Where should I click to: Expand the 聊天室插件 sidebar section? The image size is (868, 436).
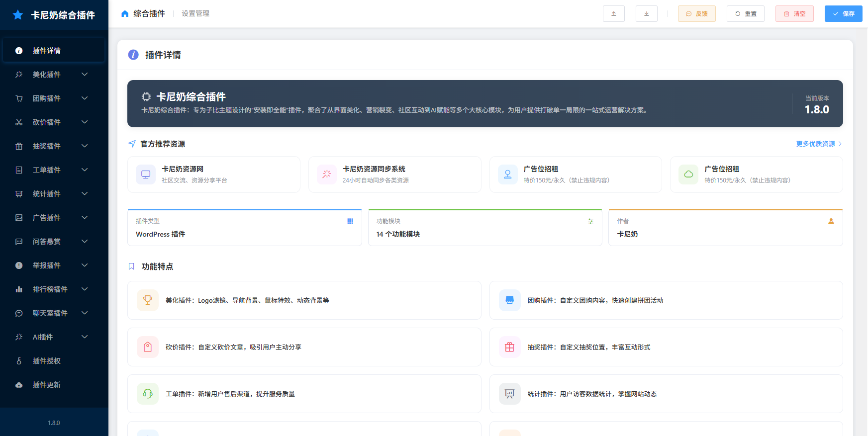(54, 313)
